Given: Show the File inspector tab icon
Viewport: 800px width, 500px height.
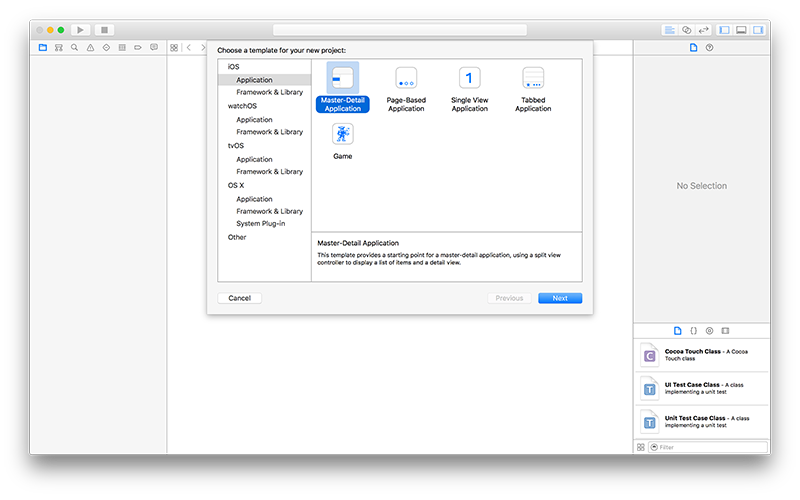Looking at the screenshot, I should (x=693, y=47).
